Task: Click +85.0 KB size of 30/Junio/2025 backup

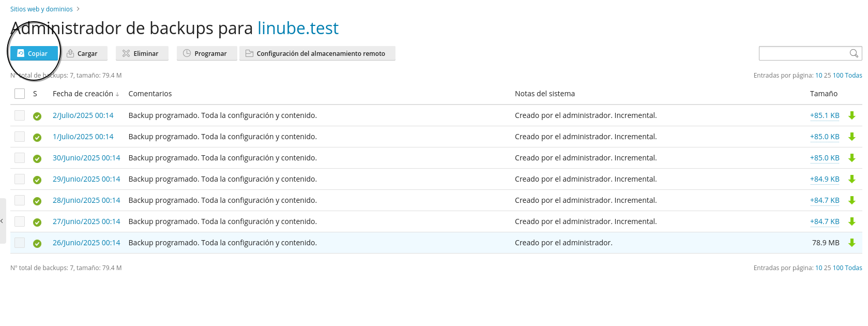Action: (825, 158)
